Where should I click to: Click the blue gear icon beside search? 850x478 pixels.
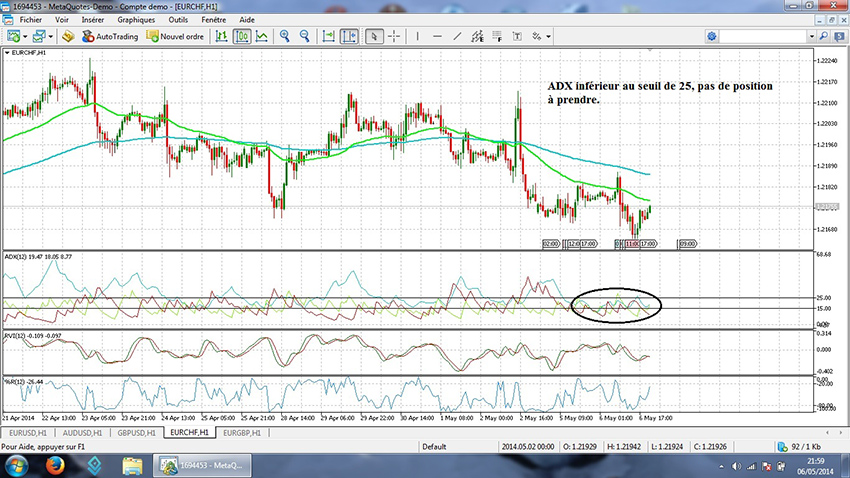tap(711, 36)
